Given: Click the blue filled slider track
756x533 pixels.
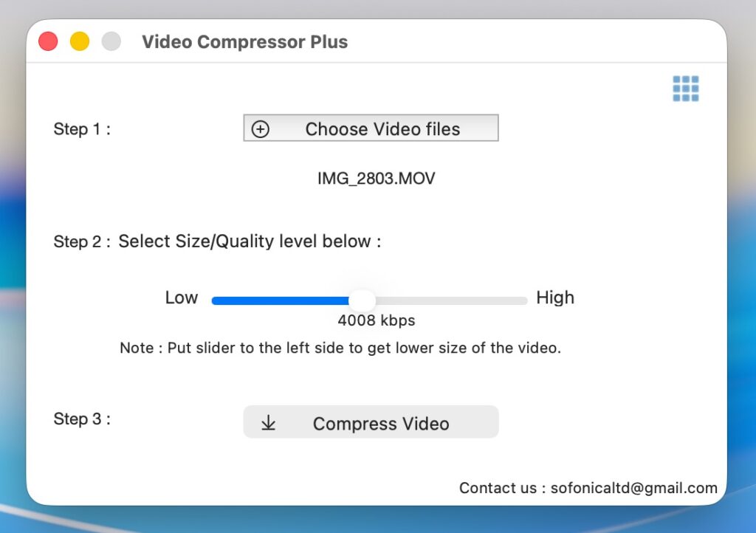Looking at the screenshot, I should 281,300.
